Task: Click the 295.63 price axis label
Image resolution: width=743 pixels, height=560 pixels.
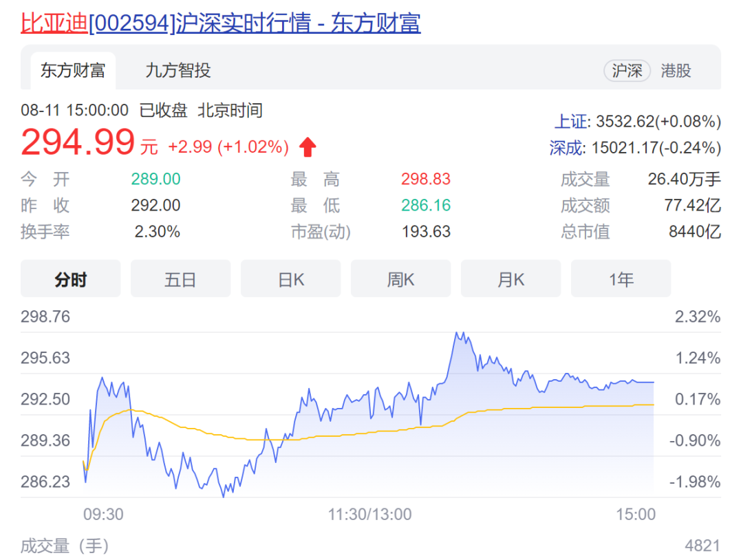Action: [x=45, y=358]
